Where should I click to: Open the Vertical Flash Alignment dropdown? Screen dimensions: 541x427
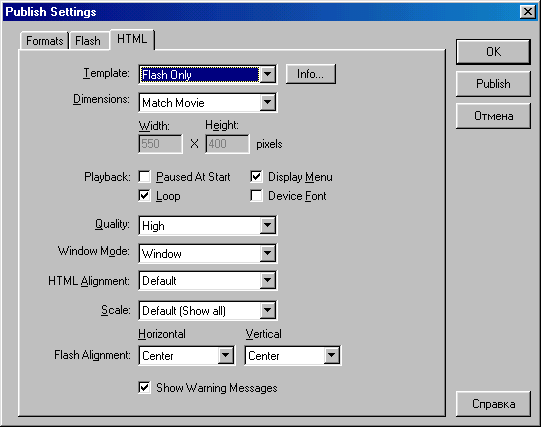pos(293,355)
